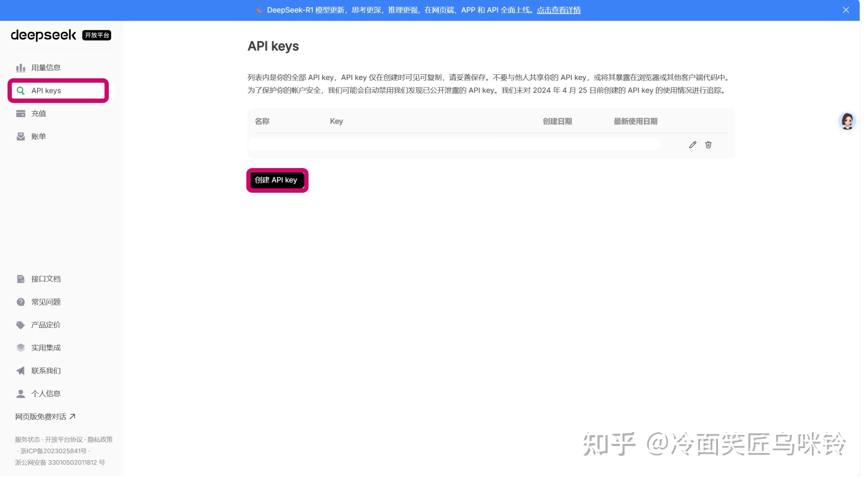Click the user avatar on right edge
This screenshot has height=479, width=868.
847,121
